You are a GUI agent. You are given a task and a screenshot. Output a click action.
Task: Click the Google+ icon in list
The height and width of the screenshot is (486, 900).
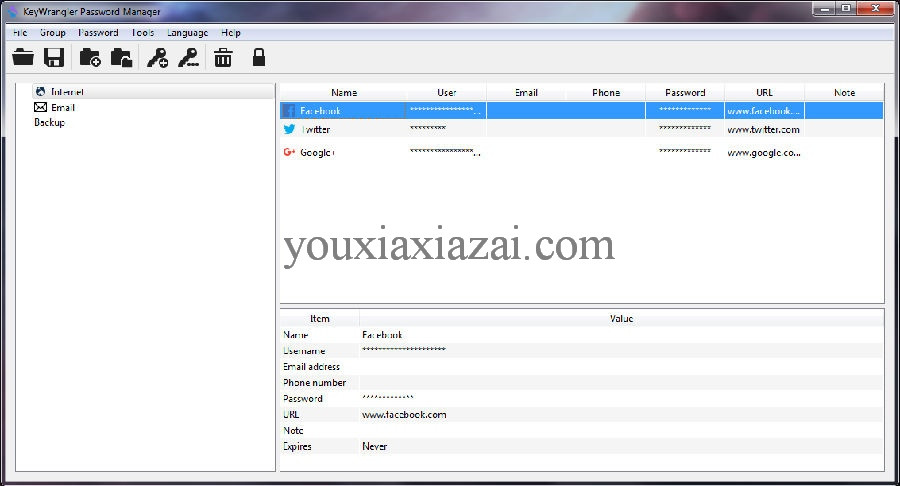click(x=289, y=152)
